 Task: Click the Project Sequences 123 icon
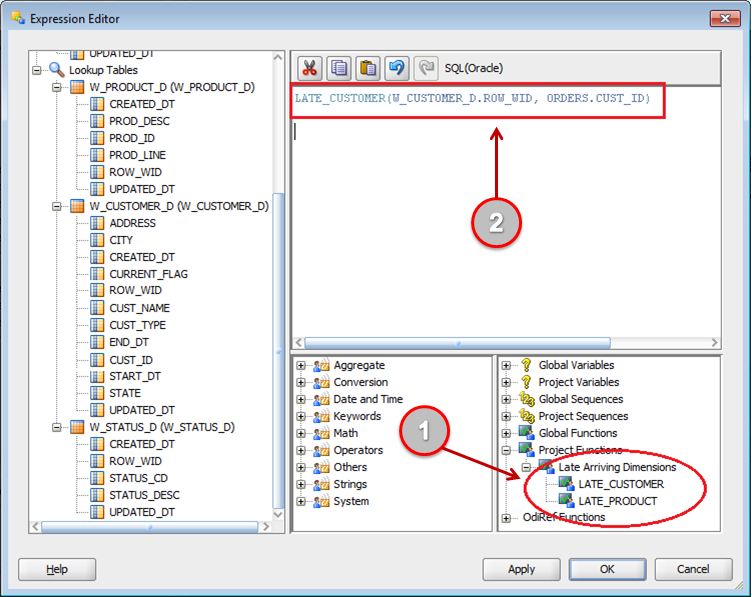[527, 416]
